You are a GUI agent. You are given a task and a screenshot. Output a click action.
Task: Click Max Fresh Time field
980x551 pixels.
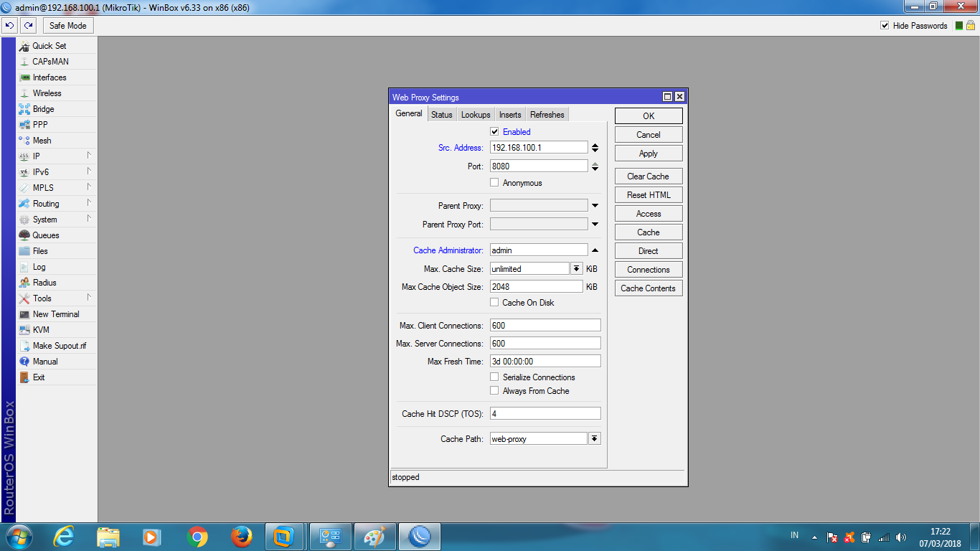point(545,361)
